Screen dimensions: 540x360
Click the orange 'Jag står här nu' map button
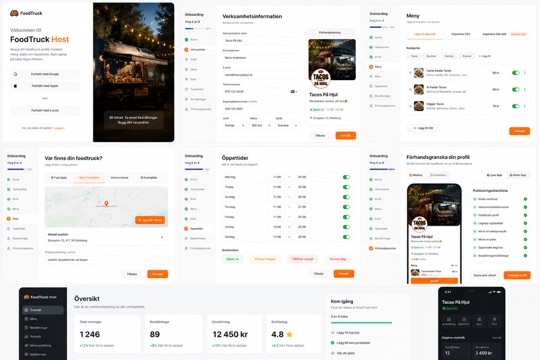pyautogui.click(x=150, y=220)
